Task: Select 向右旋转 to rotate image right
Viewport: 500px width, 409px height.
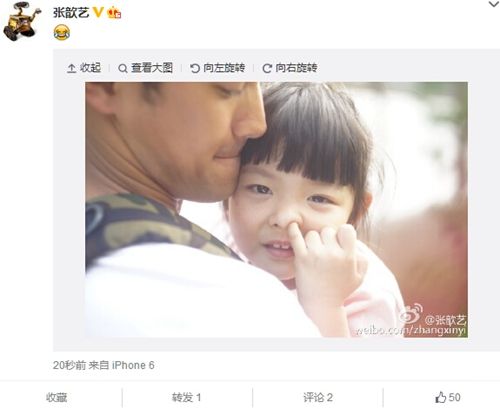Action: [296, 68]
